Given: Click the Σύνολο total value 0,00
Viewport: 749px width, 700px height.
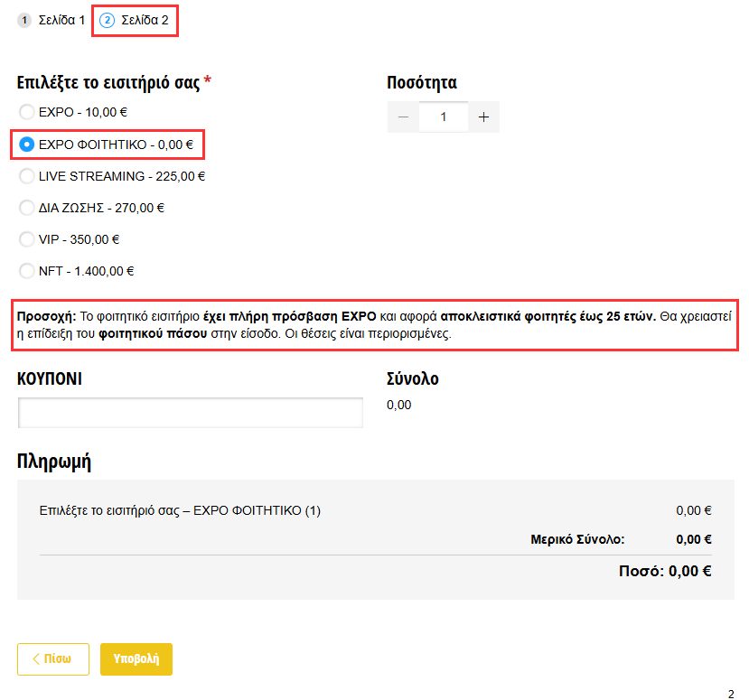Looking at the screenshot, I should (x=398, y=405).
